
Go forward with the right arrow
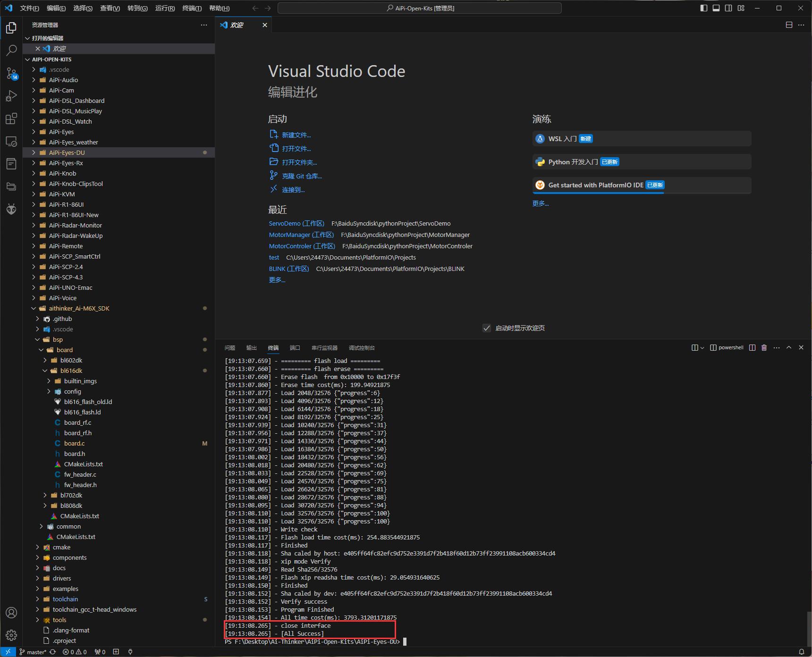[x=268, y=8]
